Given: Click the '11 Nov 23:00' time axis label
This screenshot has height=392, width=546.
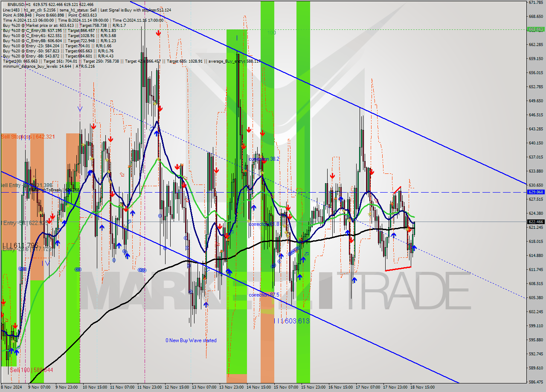Looking at the screenshot, I should (150, 387).
